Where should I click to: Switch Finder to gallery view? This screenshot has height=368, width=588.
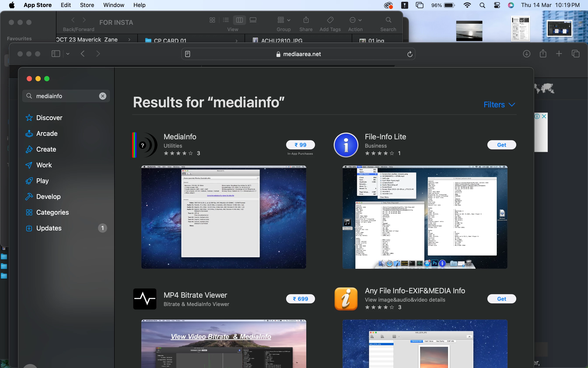tap(253, 20)
